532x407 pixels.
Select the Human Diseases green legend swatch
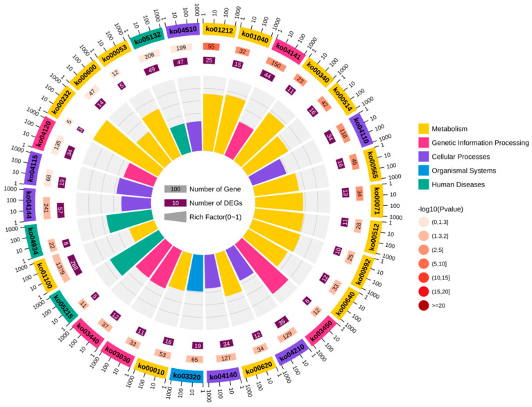click(423, 184)
